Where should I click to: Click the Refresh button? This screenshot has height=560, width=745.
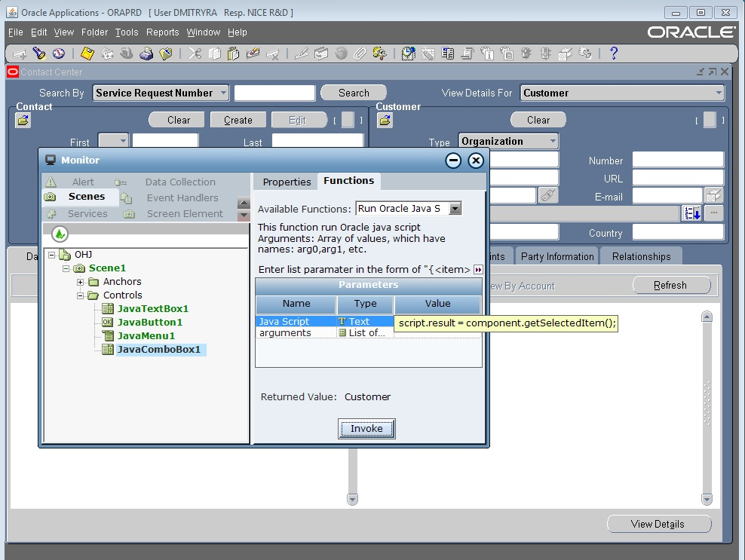[x=670, y=286]
